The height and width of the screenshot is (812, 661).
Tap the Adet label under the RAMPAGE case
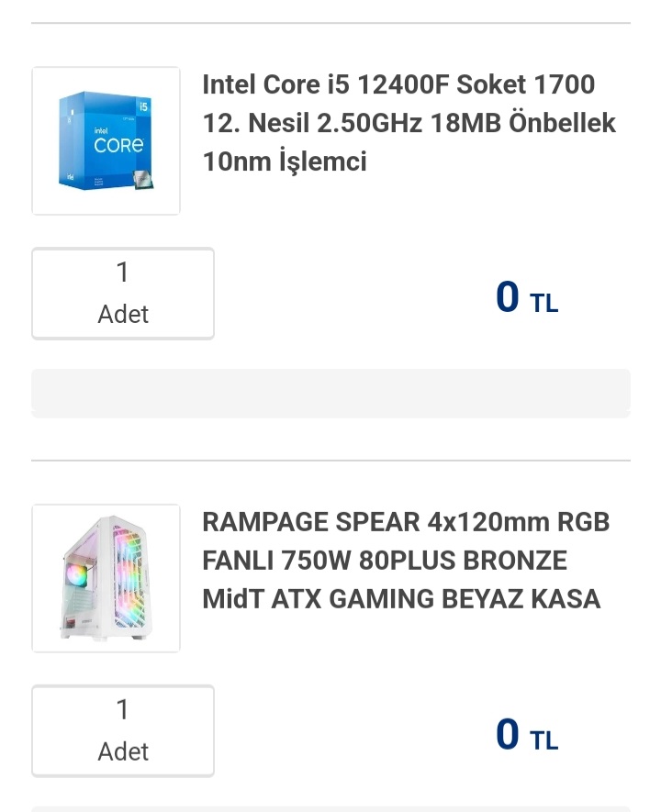point(123,751)
